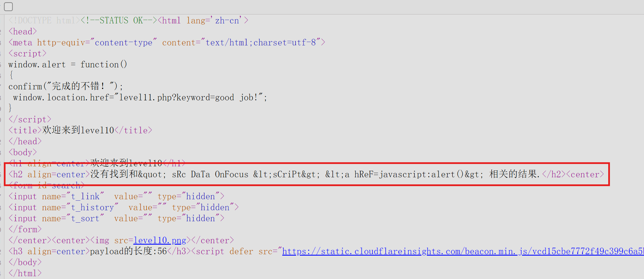Screen dimensions: 644x279
Task: Click the opening script tag line
Action: [x=27, y=54]
